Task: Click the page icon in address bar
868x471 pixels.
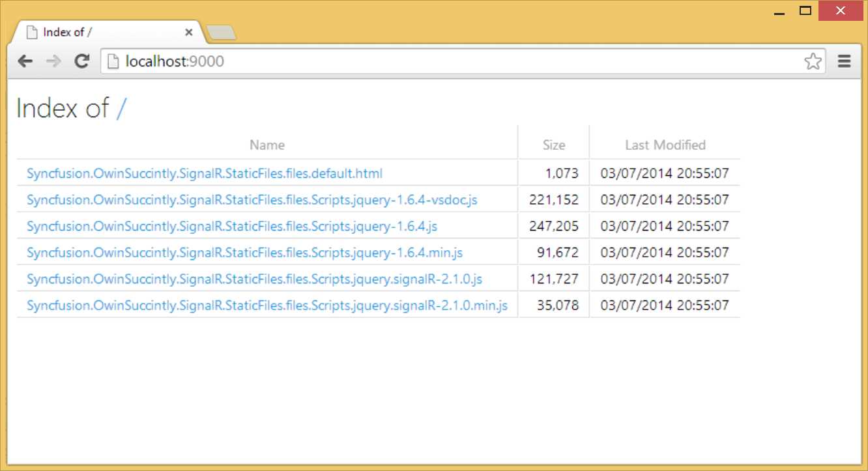Action: (x=113, y=61)
